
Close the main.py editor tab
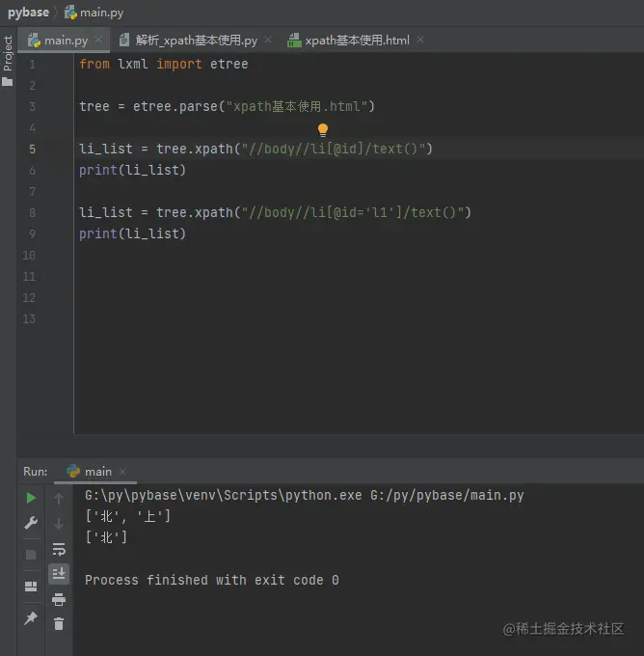(98, 40)
